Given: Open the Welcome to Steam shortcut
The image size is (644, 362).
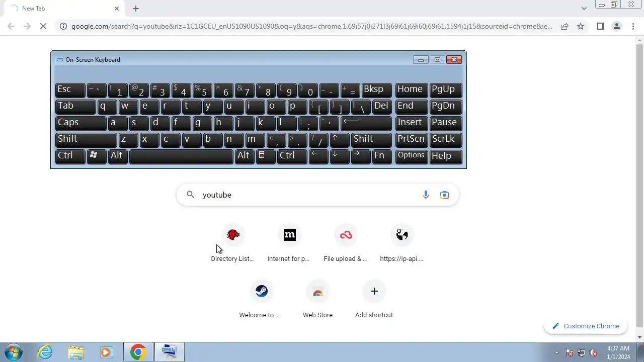Looking at the screenshot, I should 261,300.
